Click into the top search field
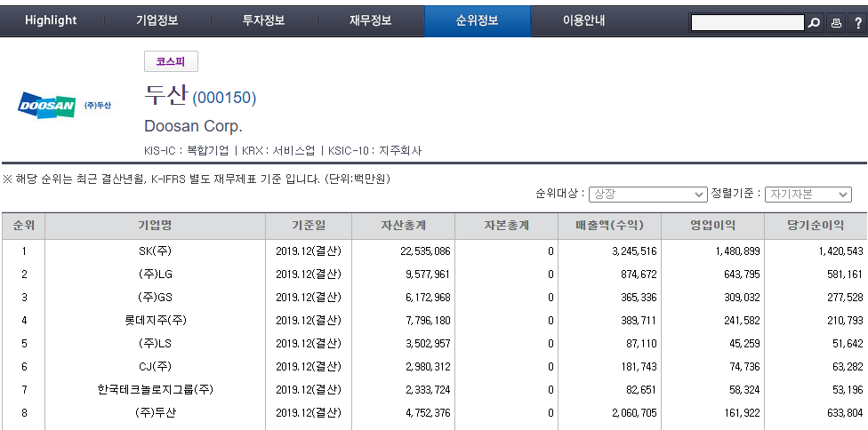 pyautogui.click(x=747, y=23)
